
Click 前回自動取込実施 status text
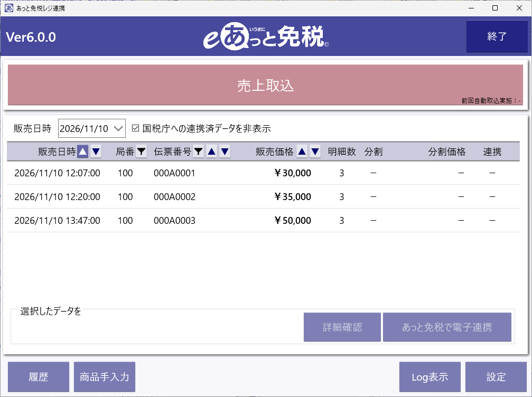491,101
